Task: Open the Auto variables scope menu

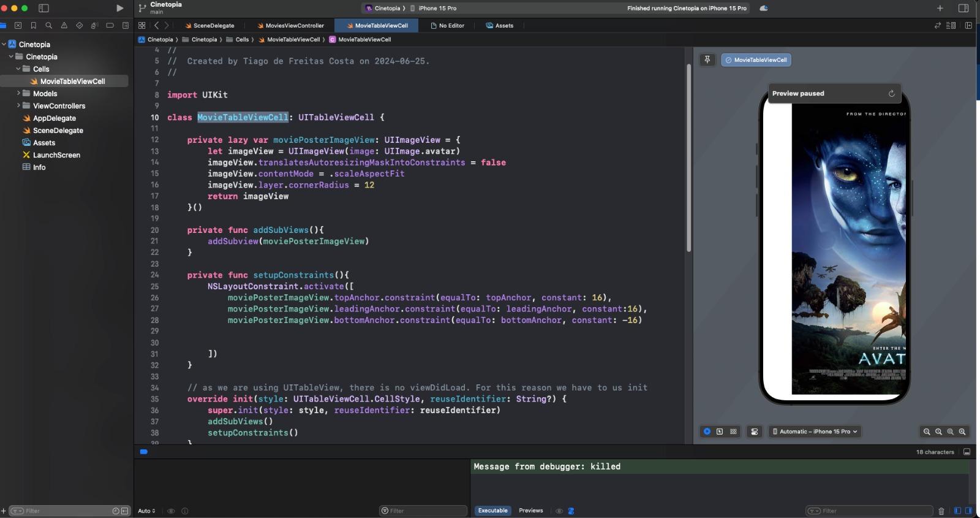Action: (146, 511)
